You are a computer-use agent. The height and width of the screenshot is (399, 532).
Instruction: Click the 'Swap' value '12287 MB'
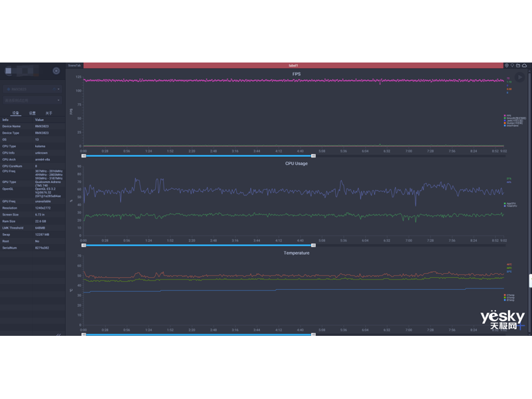coord(42,235)
